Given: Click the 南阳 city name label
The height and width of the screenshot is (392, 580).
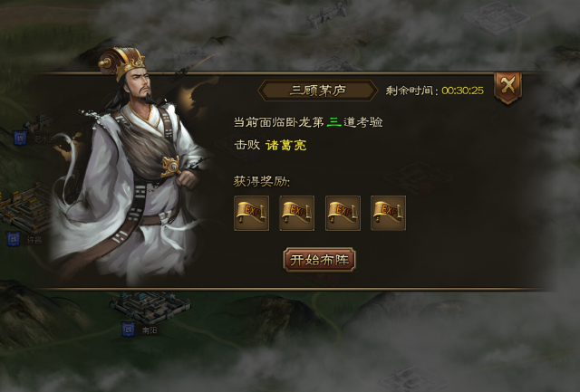Looking at the screenshot, I should tap(150, 330).
